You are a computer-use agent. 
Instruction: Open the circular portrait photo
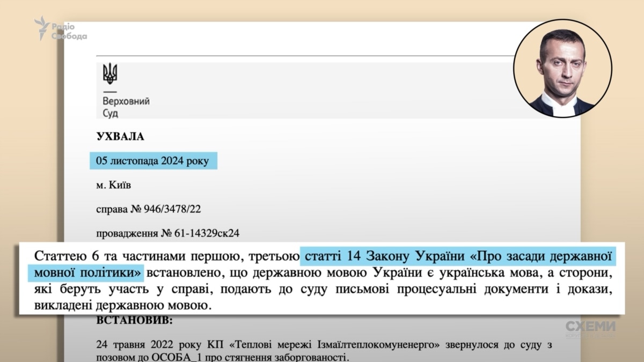tap(562, 69)
